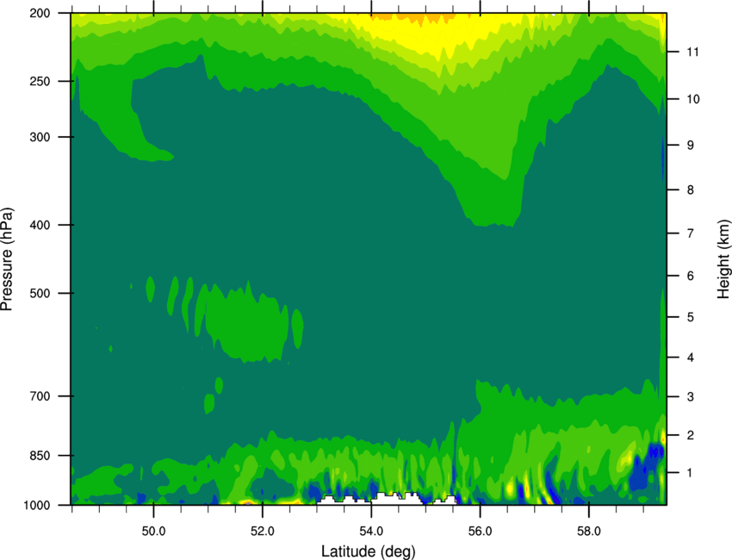Click height tick label 6

(x=691, y=276)
